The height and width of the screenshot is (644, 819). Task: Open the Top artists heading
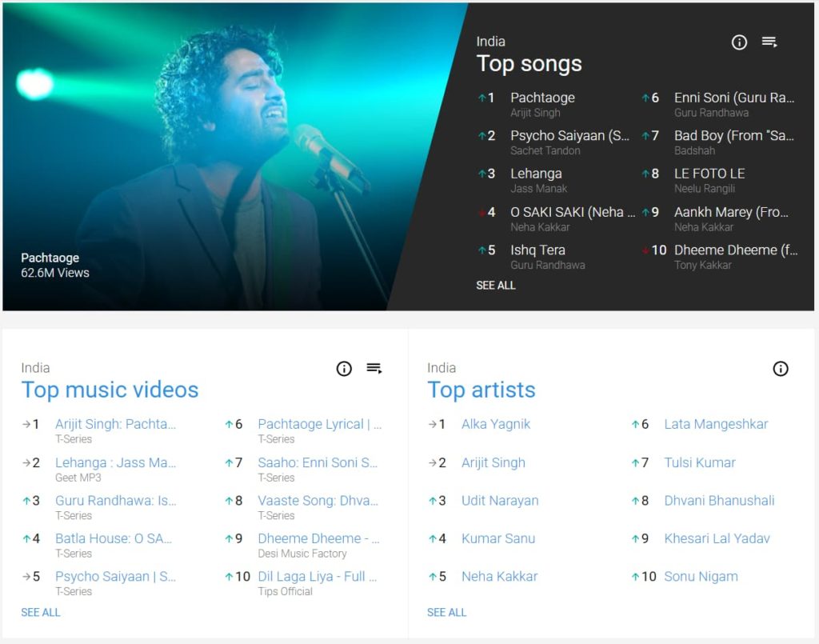(481, 390)
